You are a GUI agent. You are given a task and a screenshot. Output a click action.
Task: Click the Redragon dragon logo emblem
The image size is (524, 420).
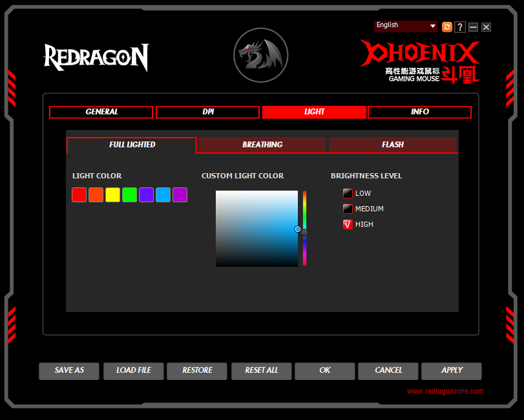[x=261, y=56]
